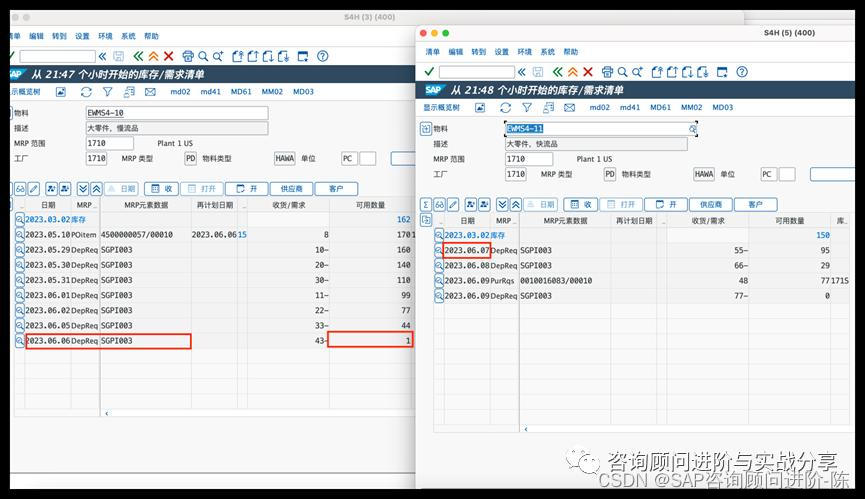Click the envelope mail icon in S4H (3) window
Image resolution: width=865 pixels, height=499 pixels.
(150, 92)
